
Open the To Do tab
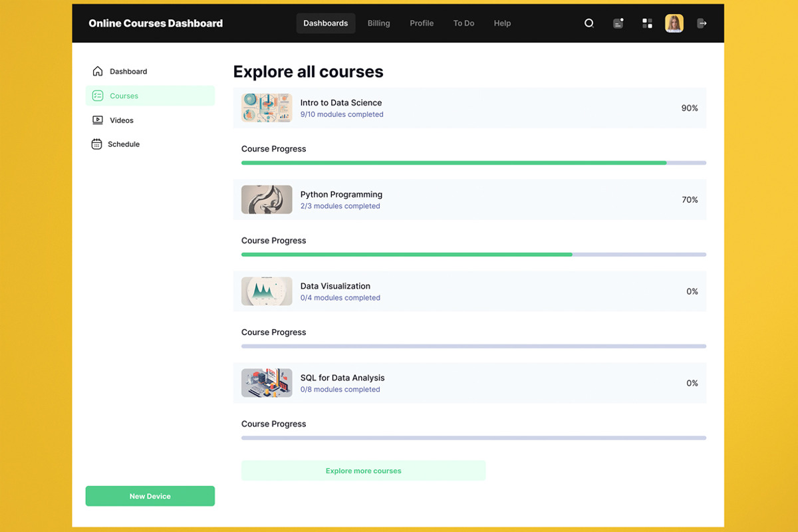[x=464, y=23]
